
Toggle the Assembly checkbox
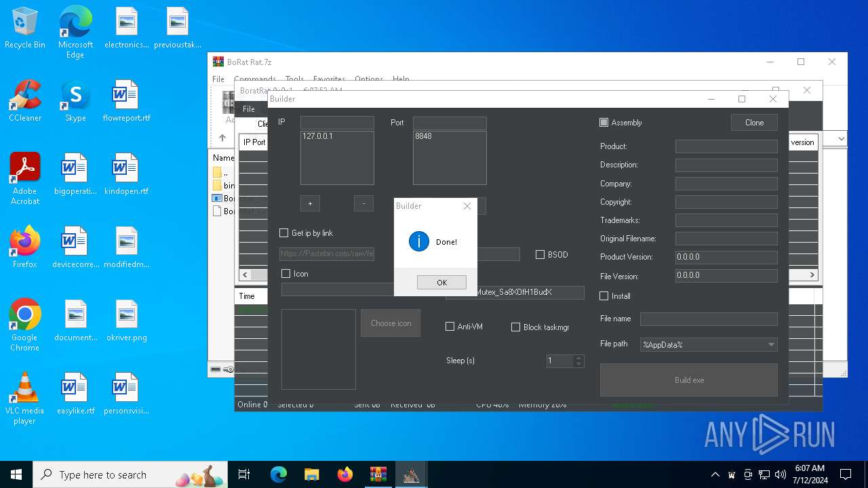[x=604, y=123]
